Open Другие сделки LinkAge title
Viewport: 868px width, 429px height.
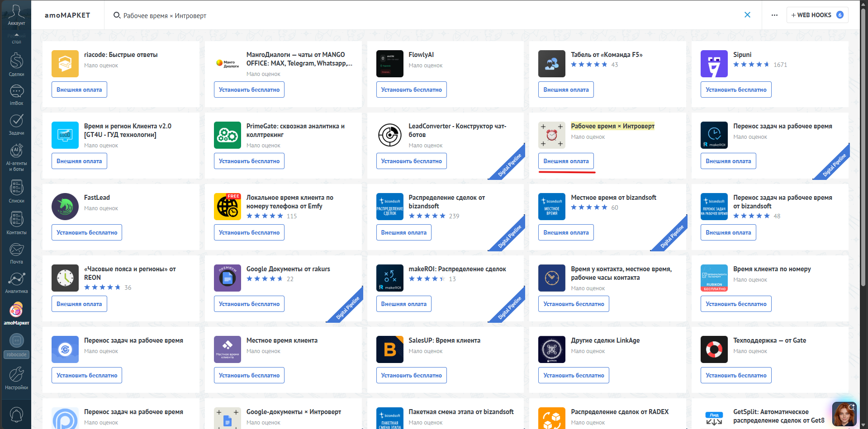605,340
